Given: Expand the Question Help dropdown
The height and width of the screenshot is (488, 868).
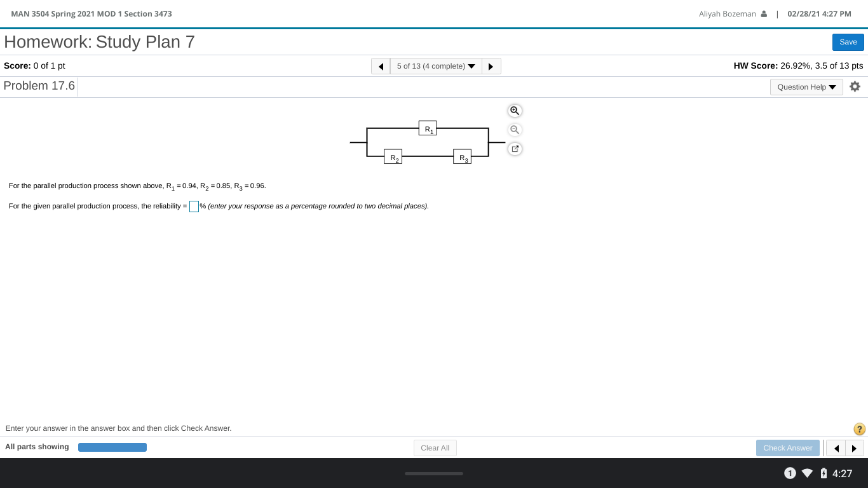Looking at the screenshot, I should click(x=806, y=87).
